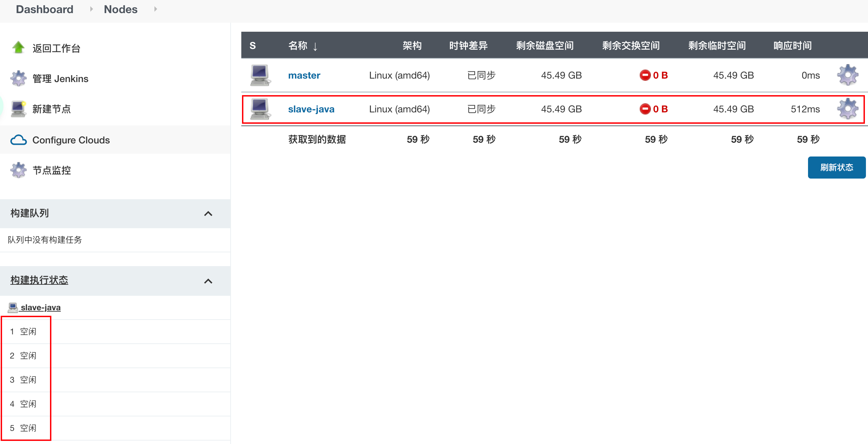The height and width of the screenshot is (444, 868).
Task: Expand the arrow after Nodes breadcrumb
Action: coord(155,9)
